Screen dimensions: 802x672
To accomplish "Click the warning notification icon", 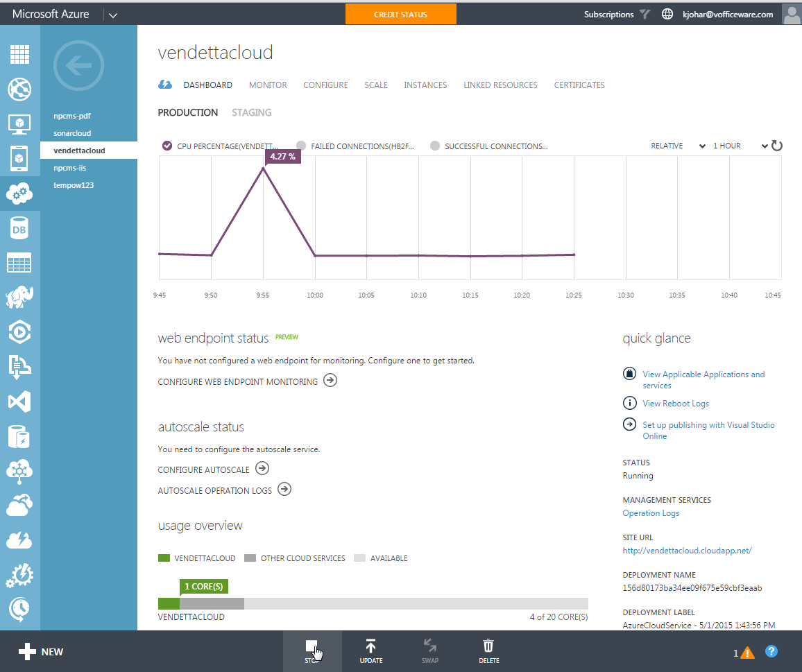I will [747, 652].
